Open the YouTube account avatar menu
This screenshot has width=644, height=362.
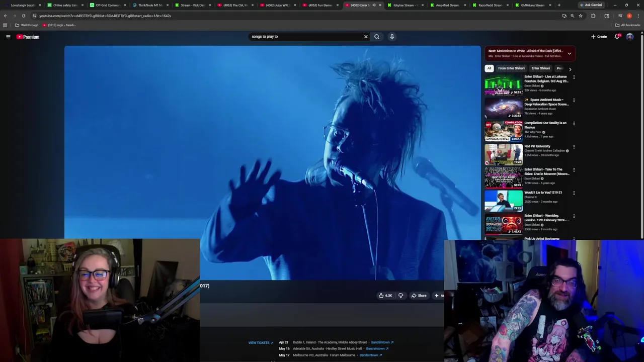(630, 37)
